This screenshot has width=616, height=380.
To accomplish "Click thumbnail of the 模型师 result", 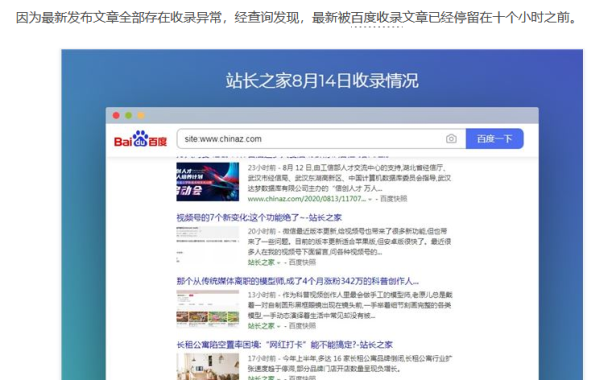I will [x=207, y=308].
